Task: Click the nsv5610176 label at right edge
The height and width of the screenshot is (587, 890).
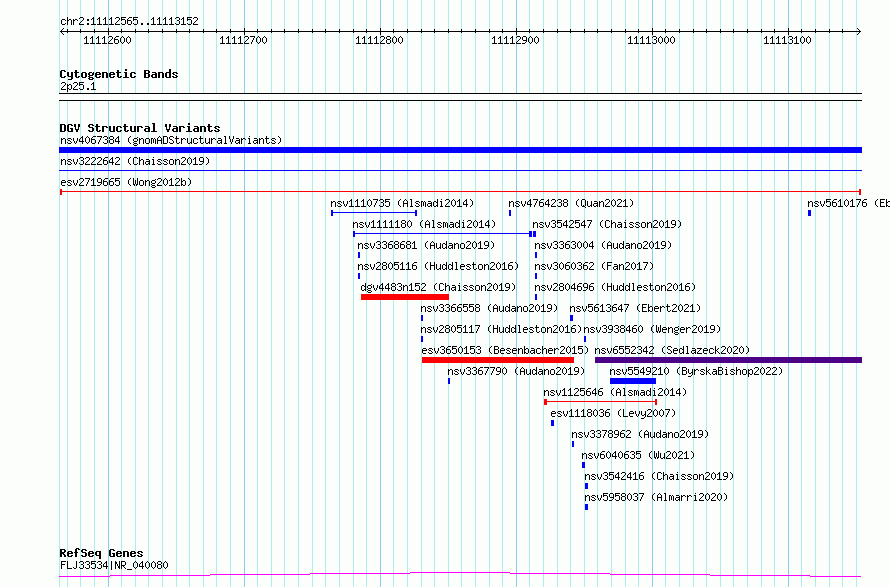Action: 848,203
